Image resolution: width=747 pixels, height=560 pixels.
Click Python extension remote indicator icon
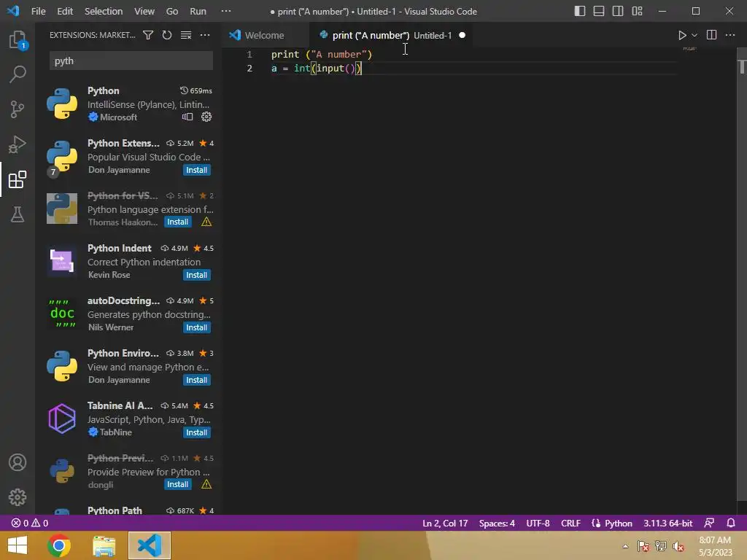click(187, 117)
